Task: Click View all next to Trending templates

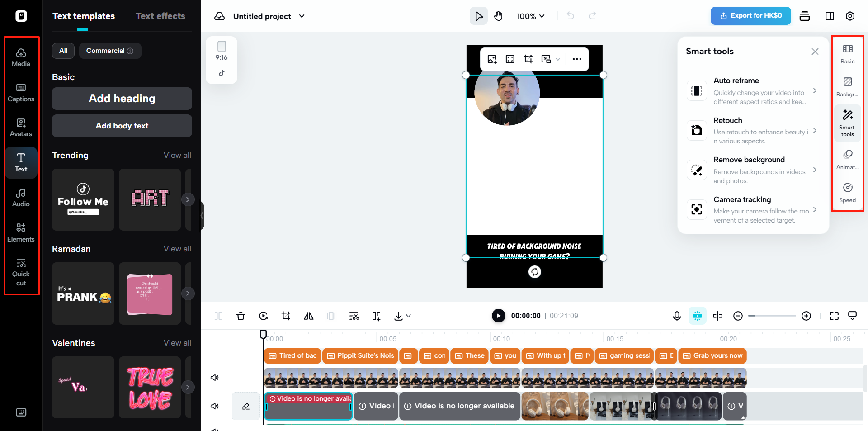Action: (177, 155)
